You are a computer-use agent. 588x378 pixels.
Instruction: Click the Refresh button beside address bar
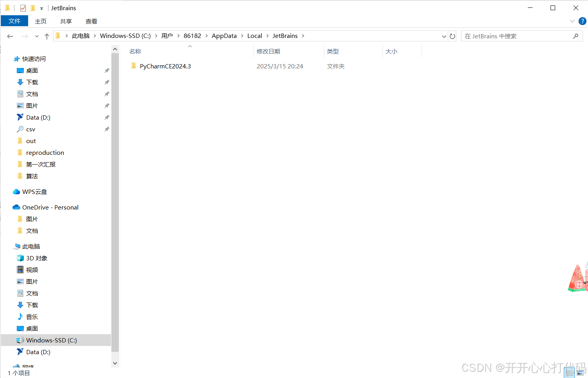[452, 36]
